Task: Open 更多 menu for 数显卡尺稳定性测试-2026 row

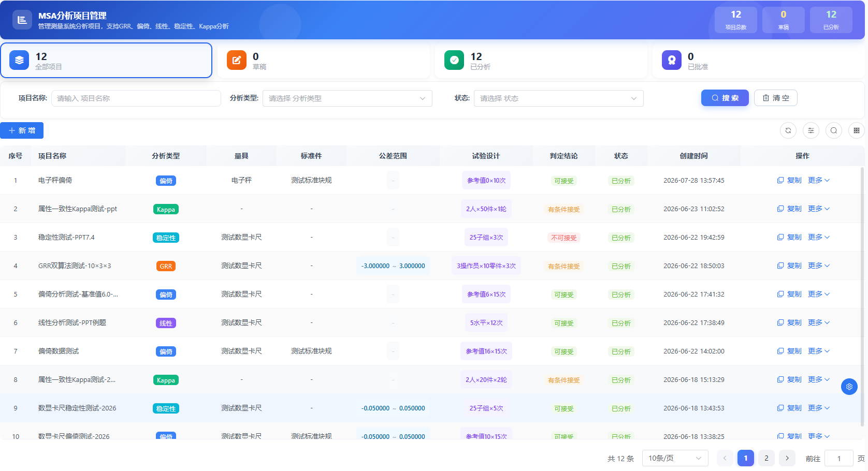Action: [x=819, y=408]
